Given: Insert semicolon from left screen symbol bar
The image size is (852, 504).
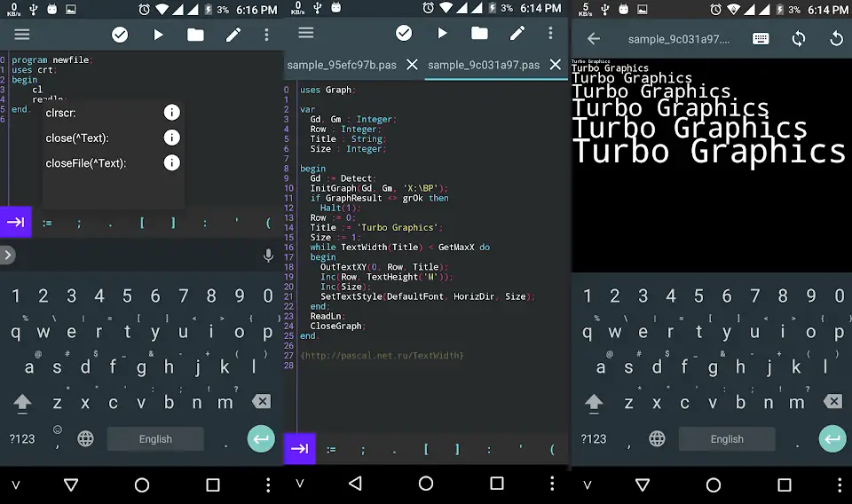Looking at the screenshot, I should [x=79, y=223].
